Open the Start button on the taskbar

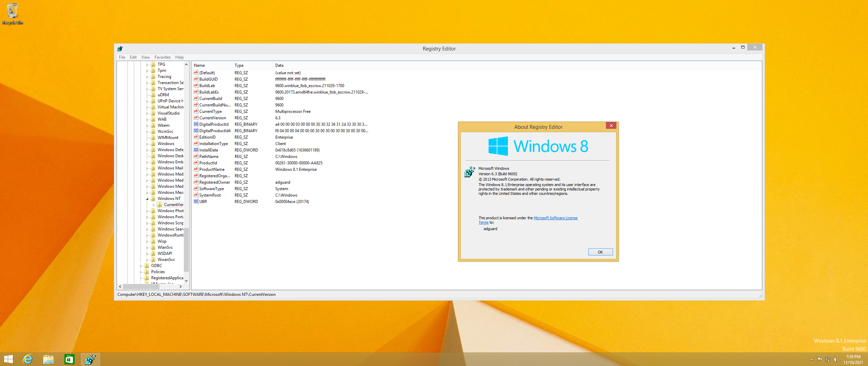point(8,359)
